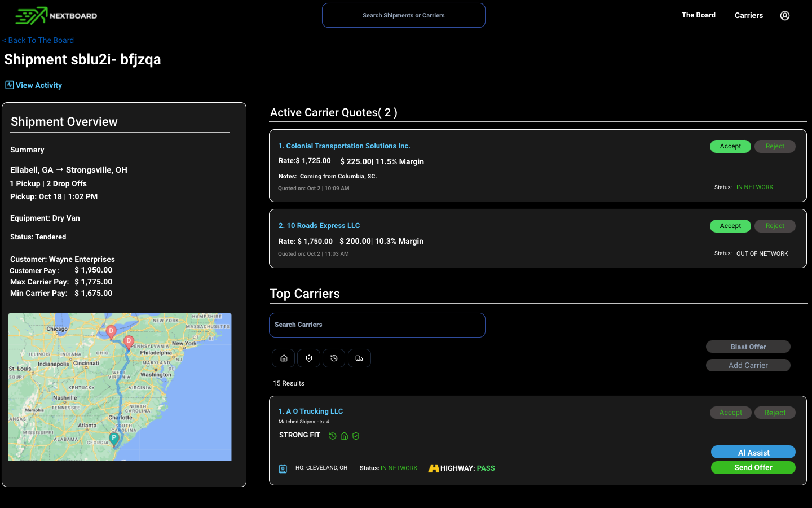Screen dimensions: 812x508
Task: Click the drop-off marker near Ohio on the map
Action: [111, 332]
